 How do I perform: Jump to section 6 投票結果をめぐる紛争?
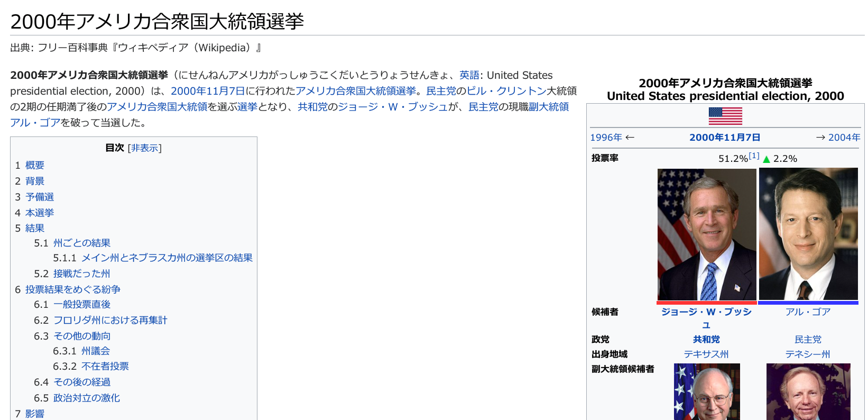[68, 290]
